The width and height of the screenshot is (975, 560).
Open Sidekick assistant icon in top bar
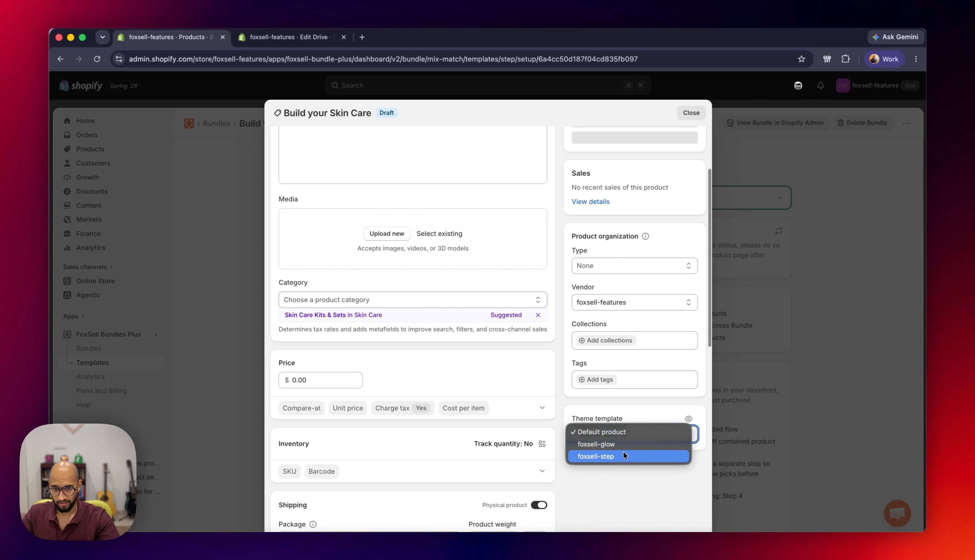click(x=798, y=85)
